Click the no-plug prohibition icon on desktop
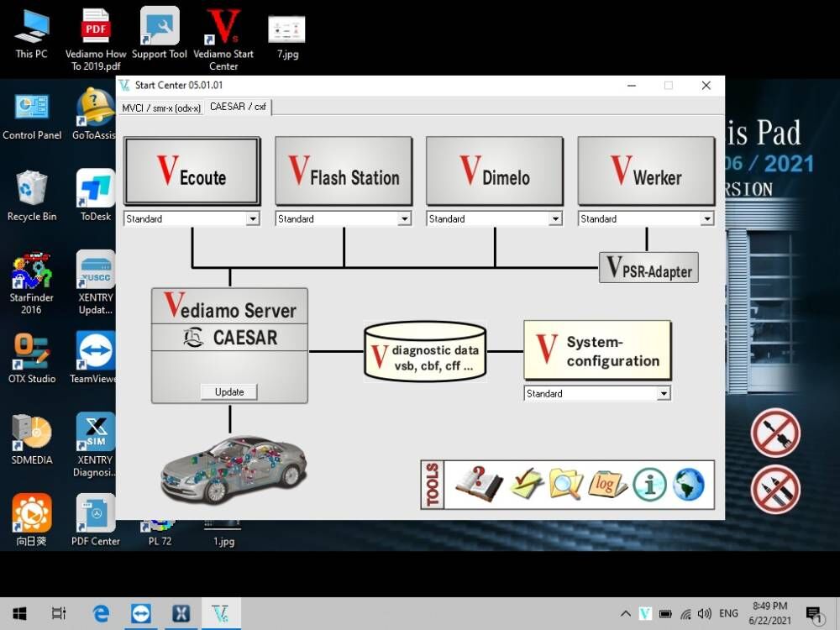Image resolution: width=840 pixels, height=630 pixels. point(775,433)
